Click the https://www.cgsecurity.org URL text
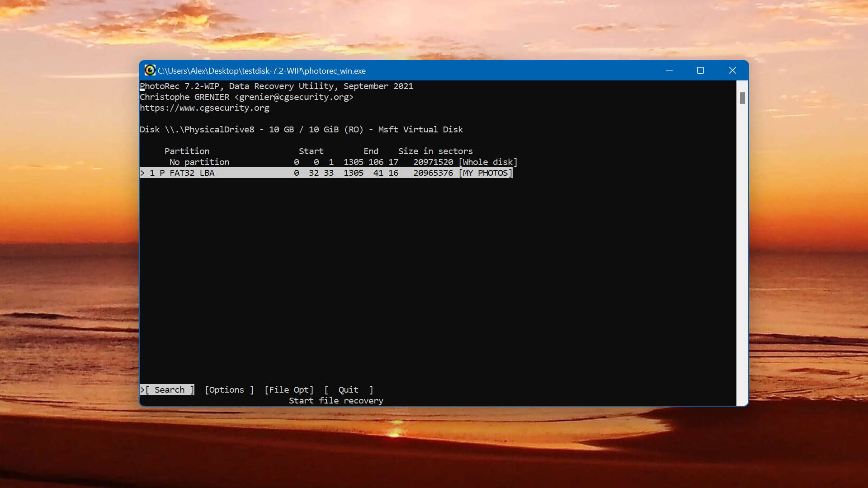This screenshot has width=868, height=488. coord(204,108)
